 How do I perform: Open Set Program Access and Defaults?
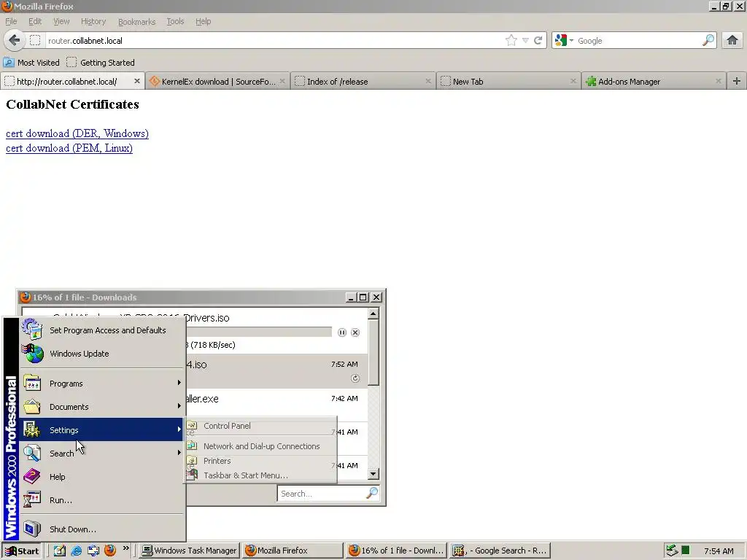click(102, 330)
